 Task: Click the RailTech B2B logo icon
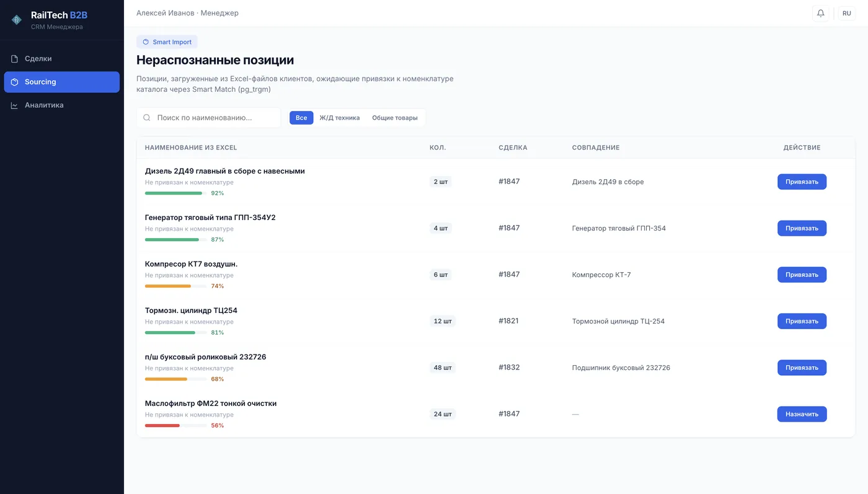(x=15, y=19)
